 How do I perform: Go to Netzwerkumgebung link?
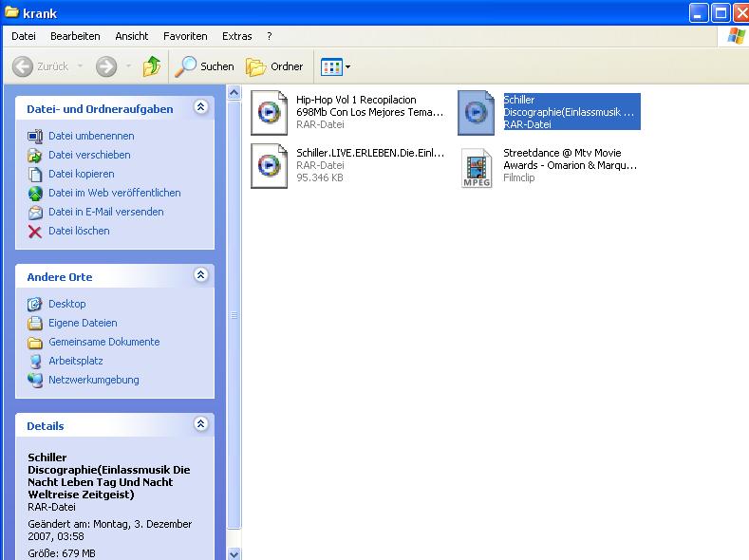(x=94, y=380)
